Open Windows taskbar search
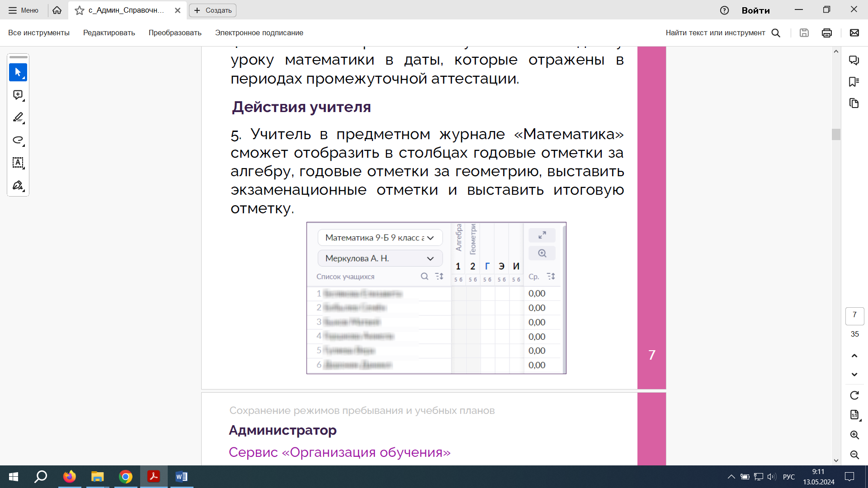This screenshot has width=868, height=488. [x=41, y=477]
